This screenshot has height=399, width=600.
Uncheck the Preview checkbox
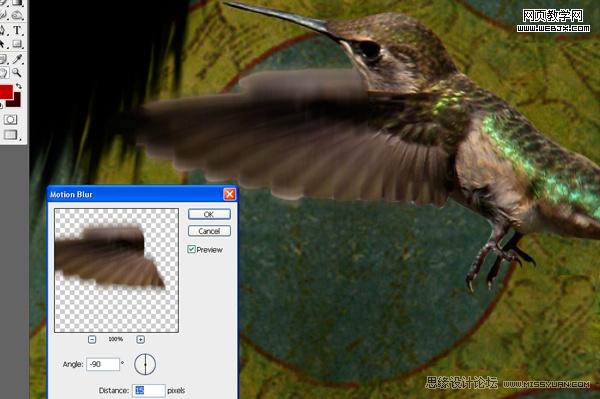pyautogui.click(x=191, y=249)
